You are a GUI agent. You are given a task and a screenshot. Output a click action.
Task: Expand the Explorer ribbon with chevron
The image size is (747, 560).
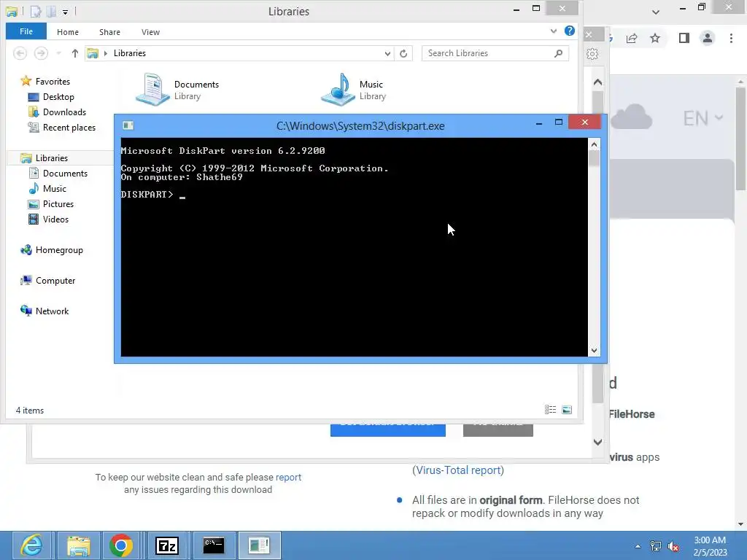(x=553, y=31)
